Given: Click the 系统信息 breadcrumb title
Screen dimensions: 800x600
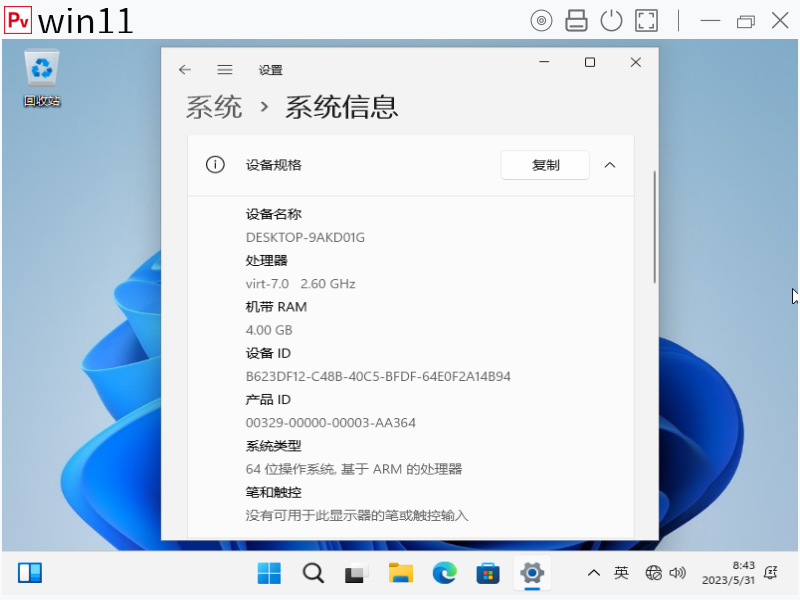Looking at the screenshot, I should coord(341,107).
